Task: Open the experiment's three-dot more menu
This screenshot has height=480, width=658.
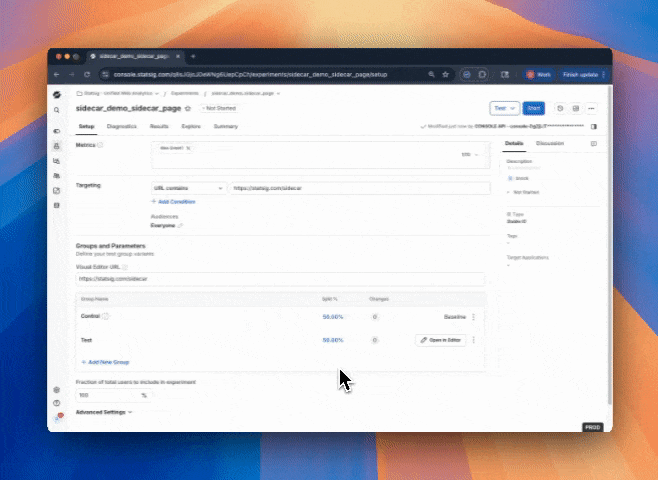Action: (x=592, y=108)
